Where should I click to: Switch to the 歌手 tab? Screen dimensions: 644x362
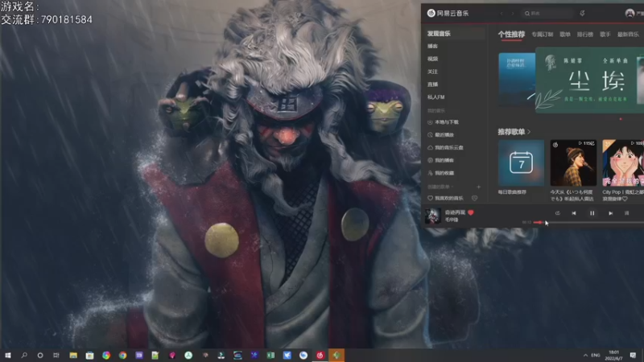click(x=605, y=35)
